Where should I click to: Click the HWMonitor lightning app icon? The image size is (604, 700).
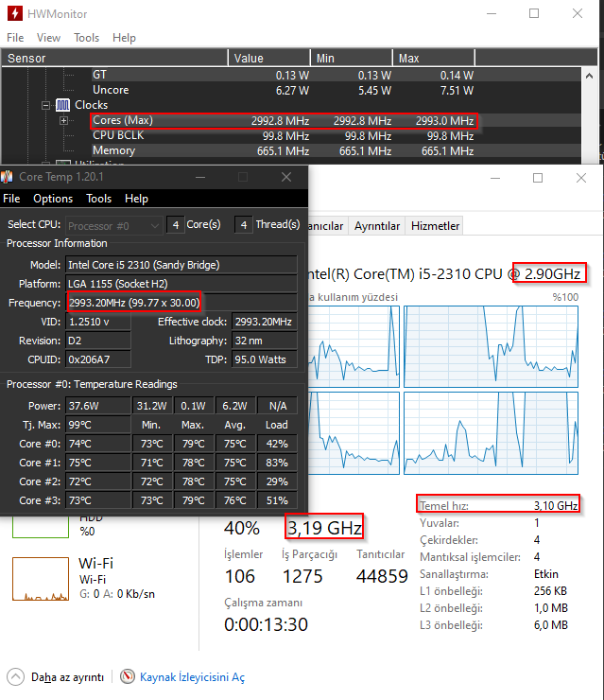pyautogui.click(x=15, y=13)
